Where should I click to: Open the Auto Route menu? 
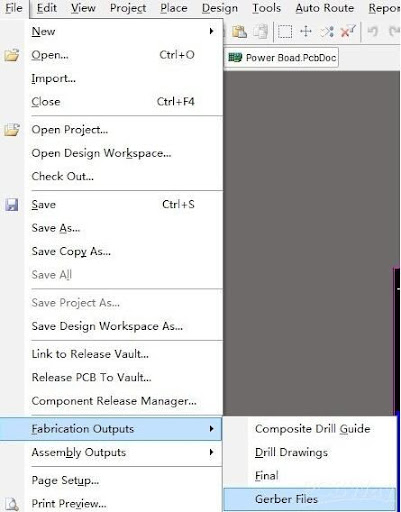click(x=325, y=8)
